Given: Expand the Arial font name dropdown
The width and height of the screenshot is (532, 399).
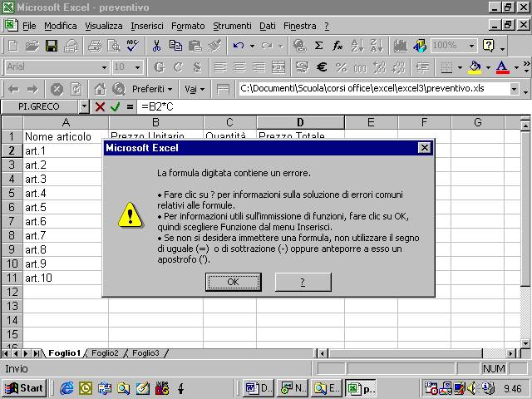Looking at the screenshot, I should pyautogui.click(x=104, y=67).
